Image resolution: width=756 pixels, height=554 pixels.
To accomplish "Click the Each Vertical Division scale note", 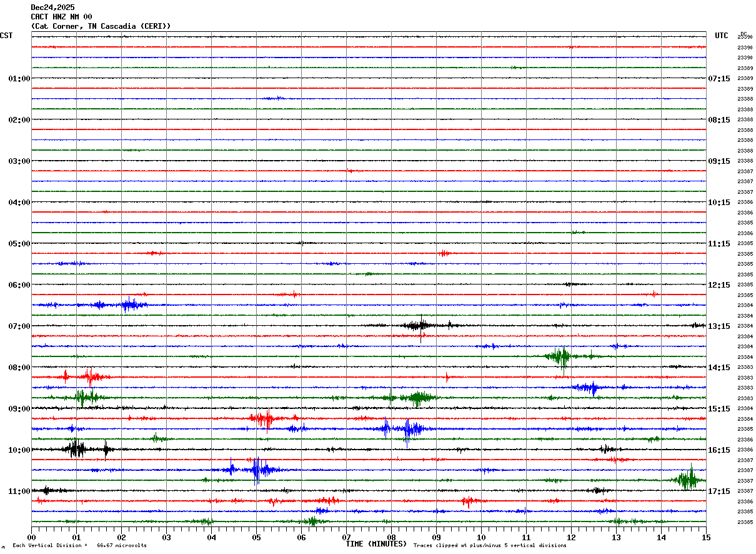I will point(79,546).
